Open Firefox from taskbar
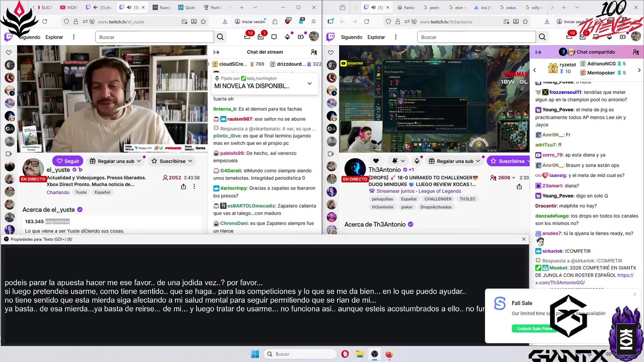Viewport: 644px width, 362px height. click(389, 354)
